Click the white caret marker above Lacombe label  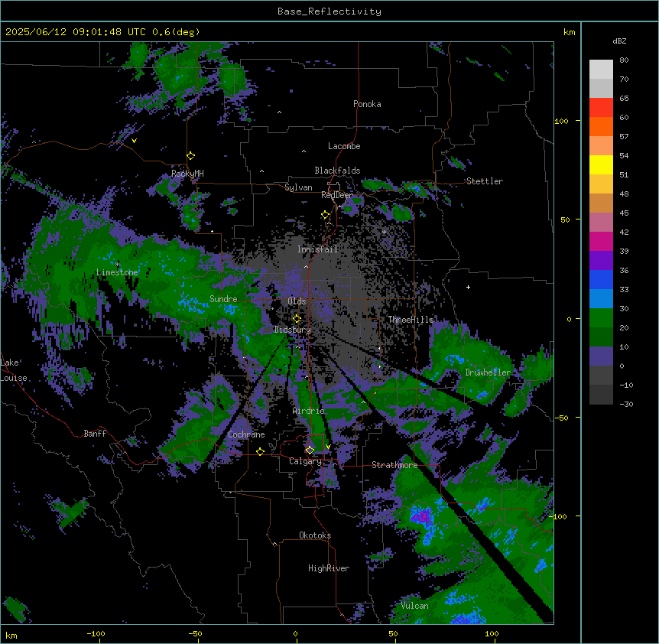pos(304,151)
